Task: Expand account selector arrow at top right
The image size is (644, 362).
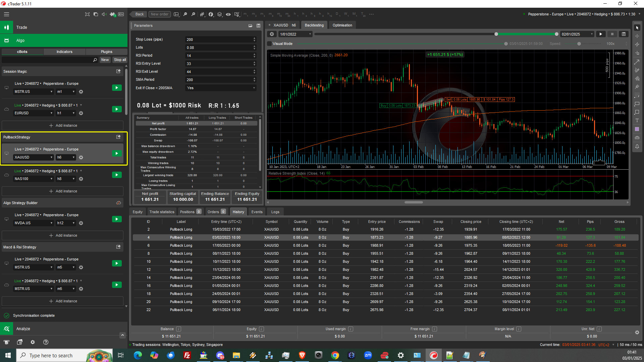Action: click(x=639, y=14)
